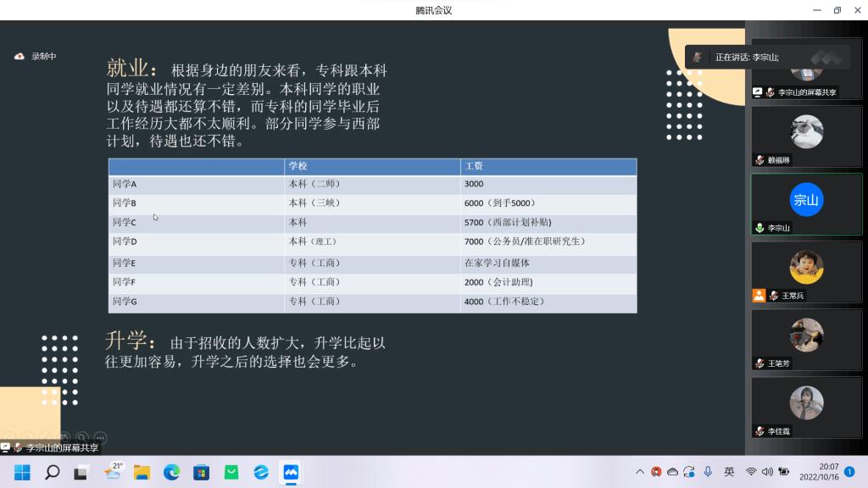Open Tencent Meeting from the taskbar
Viewport: 868px width, 488px height.
pyautogui.click(x=291, y=472)
